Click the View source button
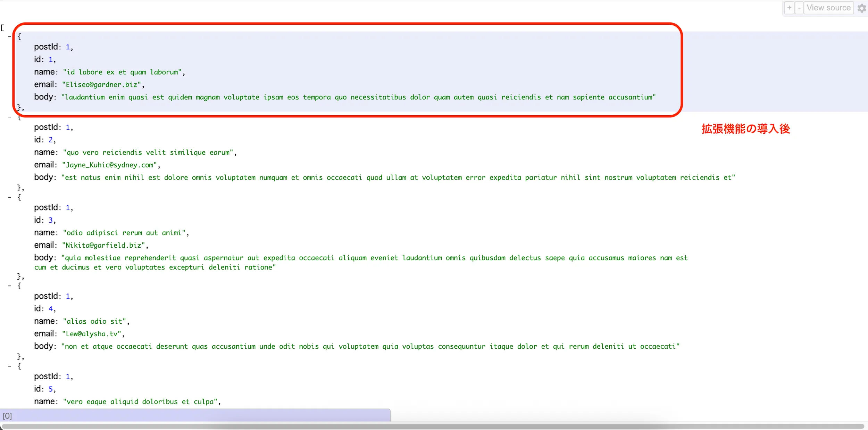The width and height of the screenshot is (868, 430). (x=828, y=8)
